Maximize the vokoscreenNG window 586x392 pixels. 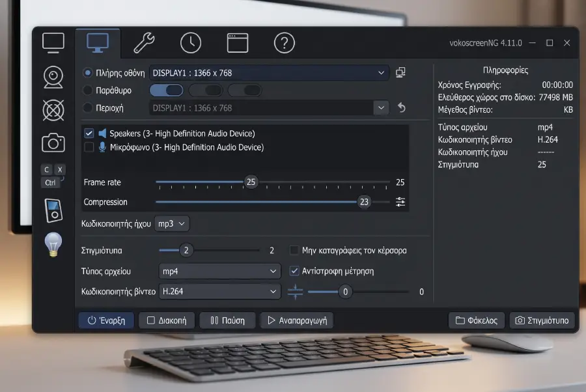click(x=550, y=43)
